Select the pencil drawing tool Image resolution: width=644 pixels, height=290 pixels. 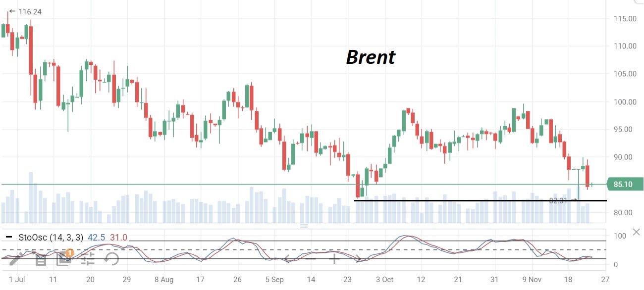tap(17, 258)
